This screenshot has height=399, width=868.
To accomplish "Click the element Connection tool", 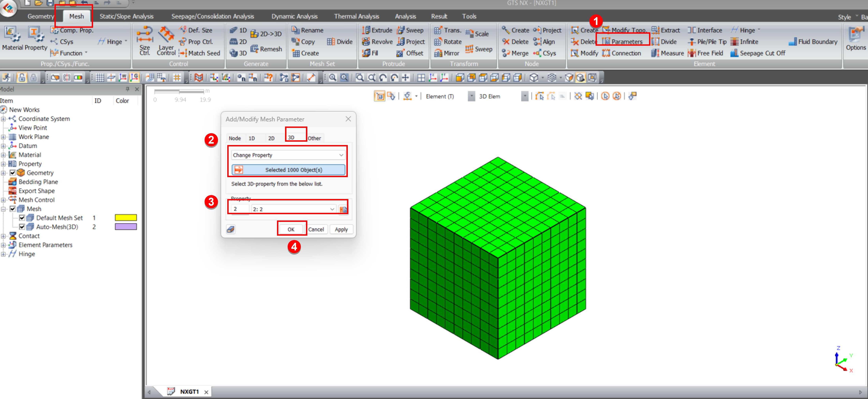I will pos(622,53).
